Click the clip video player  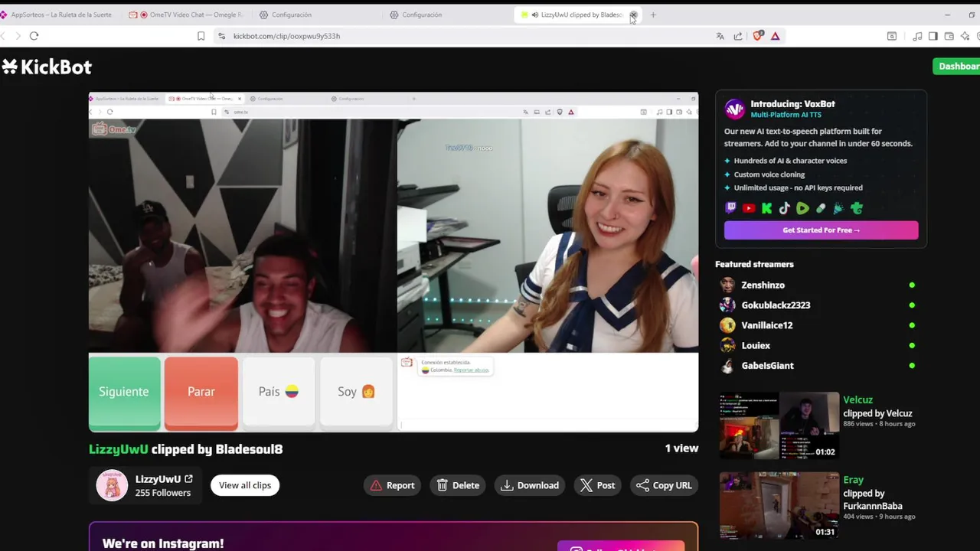tap(394, 262)
